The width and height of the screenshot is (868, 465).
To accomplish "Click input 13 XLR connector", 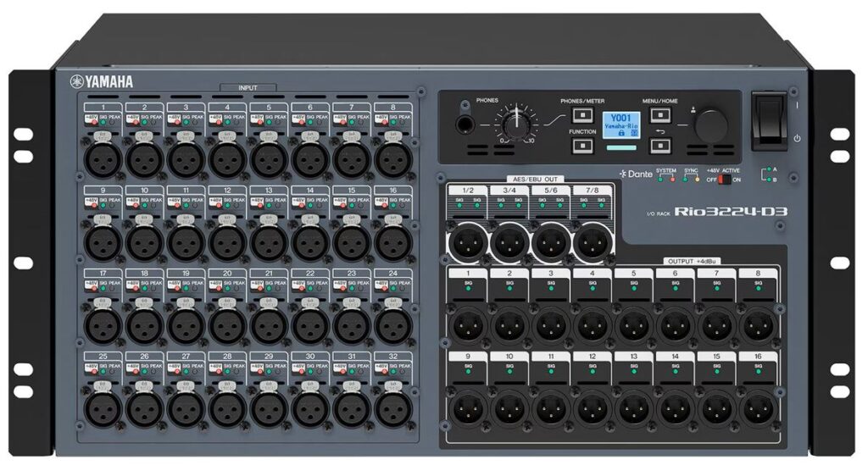I will point(269,242).
